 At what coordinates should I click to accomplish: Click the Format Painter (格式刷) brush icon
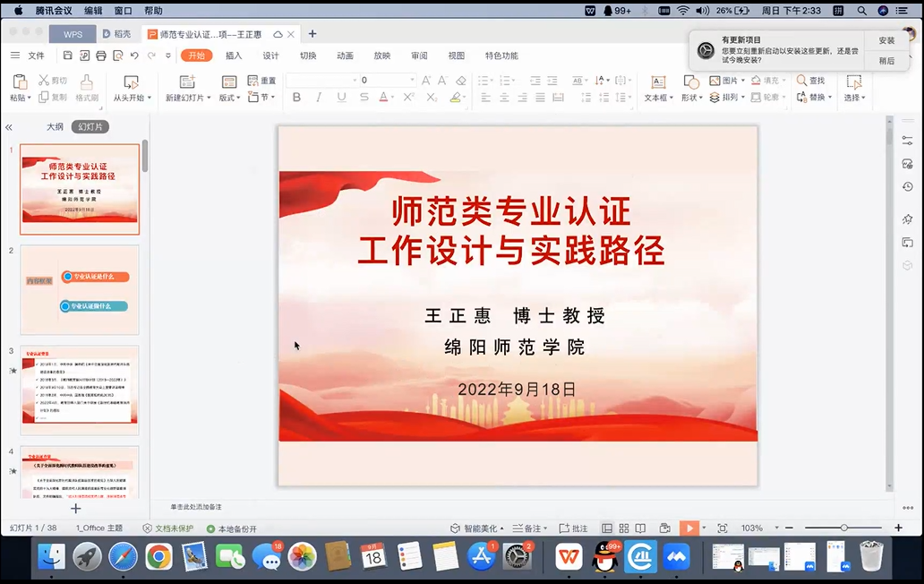pyautogui.click(x=87, y=82)
